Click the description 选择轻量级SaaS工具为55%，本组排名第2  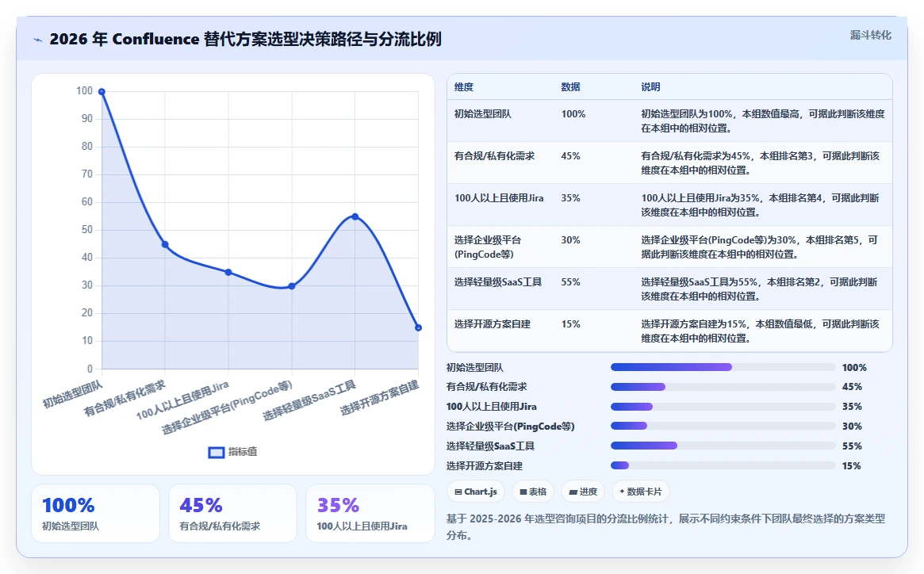[760, 289]
